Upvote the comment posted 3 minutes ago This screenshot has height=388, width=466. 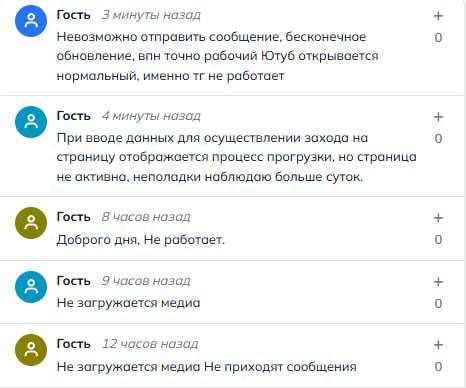click(438, 16)
